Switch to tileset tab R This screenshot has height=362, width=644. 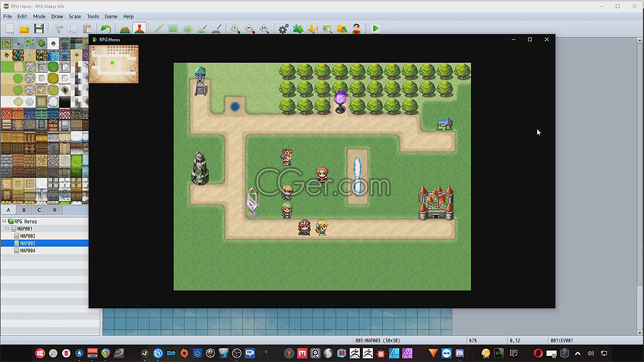pyautogui.click(x=55, y=210)
